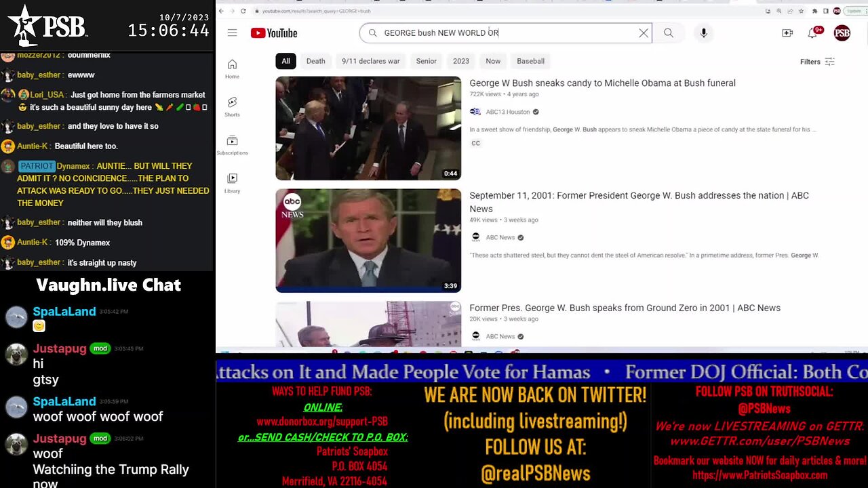Open the title George W Bush sneaks candy
Screen dimensions: 868x488
602,83
